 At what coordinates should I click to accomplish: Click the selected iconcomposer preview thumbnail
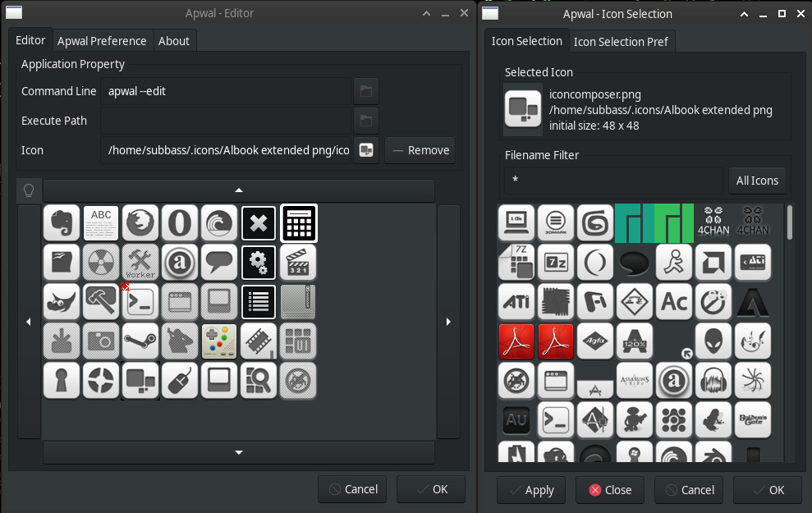pos(523,108)
